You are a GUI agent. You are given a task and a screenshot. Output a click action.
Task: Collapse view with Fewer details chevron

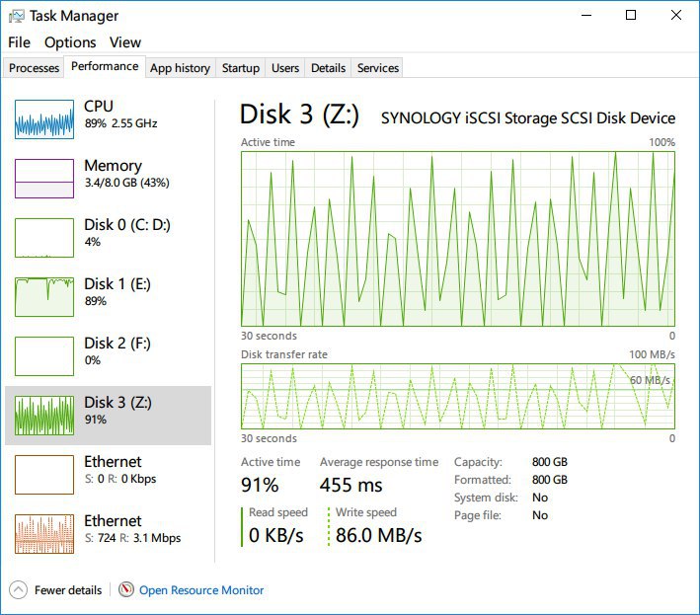pos(19,590)
